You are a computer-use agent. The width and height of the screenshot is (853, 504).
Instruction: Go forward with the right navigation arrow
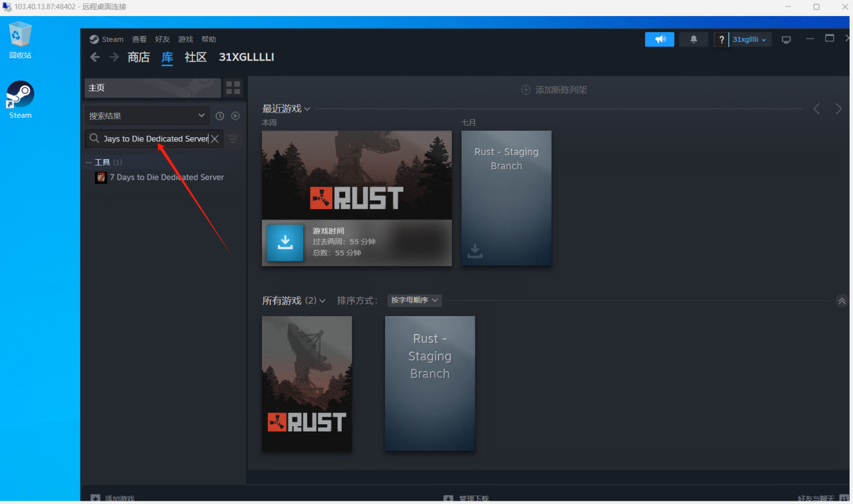coord(115,57)
